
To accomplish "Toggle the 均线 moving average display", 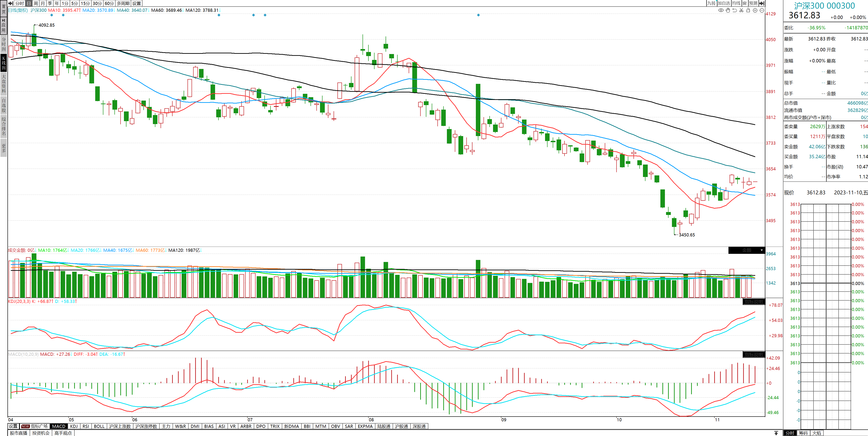I will (x=736, y=3).
